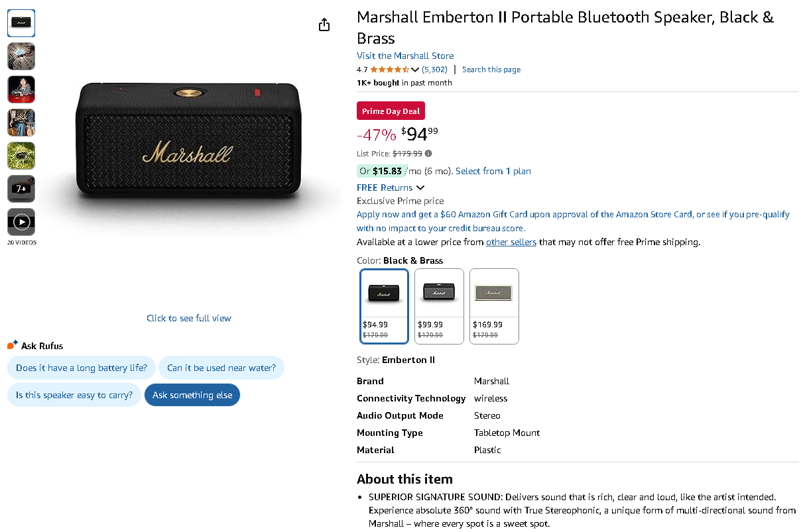Open the 20 videos play thumbnail

click(21, 222)
